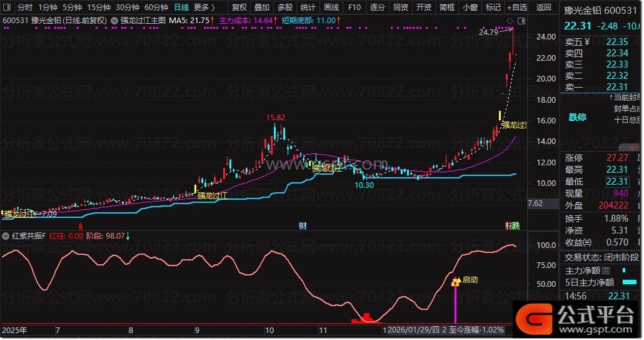Switch to the 日线 daily period tab

(x=181, y=8)
